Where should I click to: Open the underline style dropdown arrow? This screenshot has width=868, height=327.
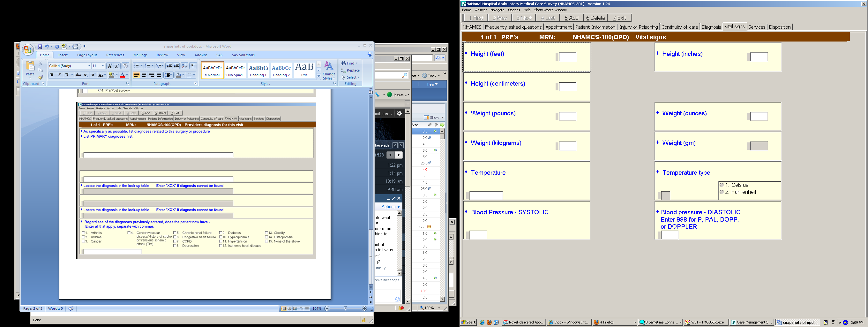point(72,75)
